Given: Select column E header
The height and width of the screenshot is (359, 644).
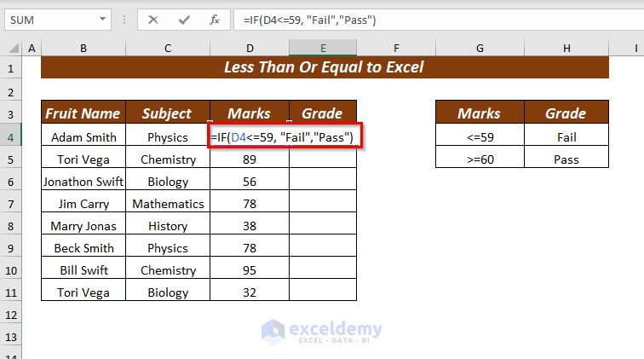Looking at the screenshot, I should pyautogui.click(x=323, y=48).
